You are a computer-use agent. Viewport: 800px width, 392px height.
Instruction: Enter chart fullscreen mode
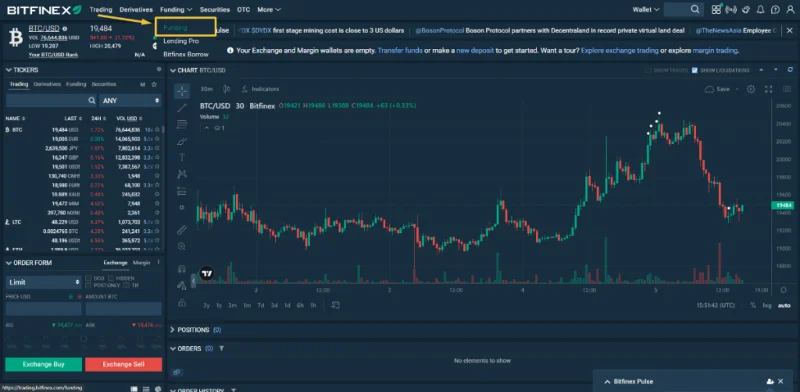click(x=768, y=89)
